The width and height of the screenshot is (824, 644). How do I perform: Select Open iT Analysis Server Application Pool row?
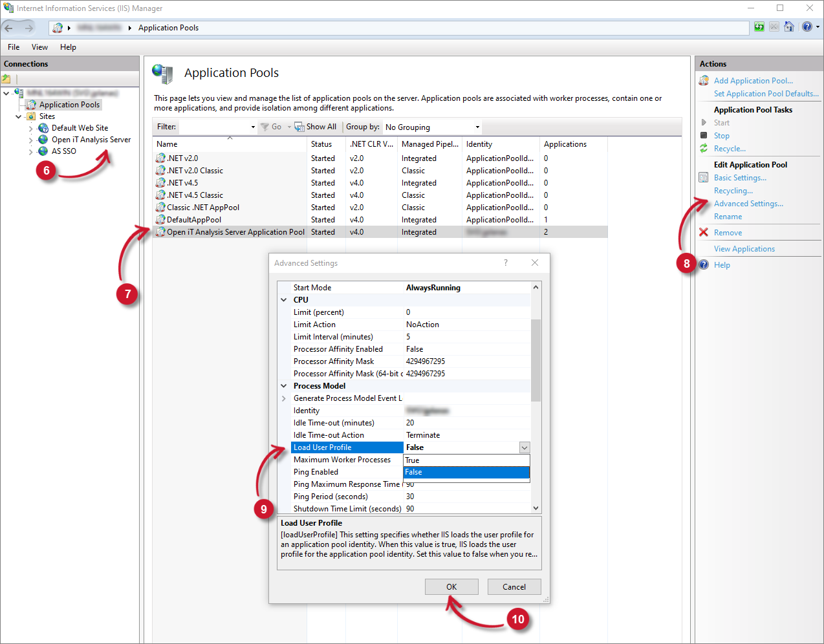(380, 232)
